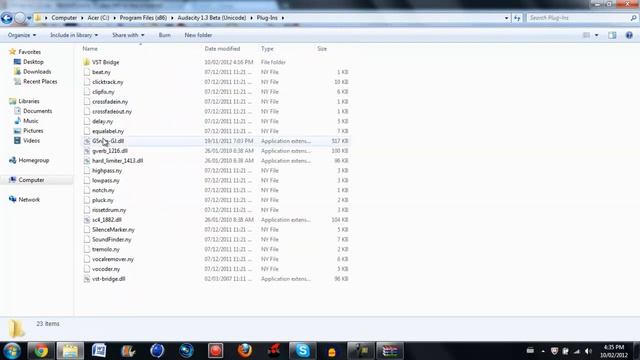The image size is (640, 360).
Task: Select the VST Bridge folder
Action: point(105,62)
